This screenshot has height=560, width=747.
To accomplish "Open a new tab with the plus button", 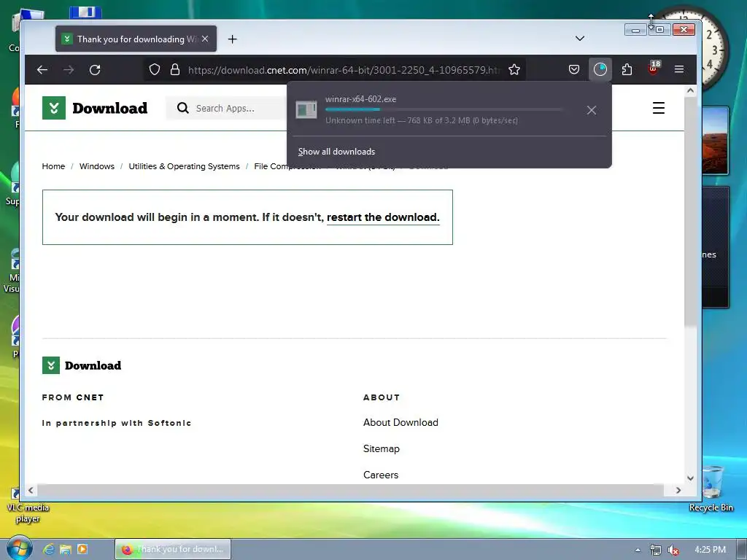I will [x=233, y=39].
